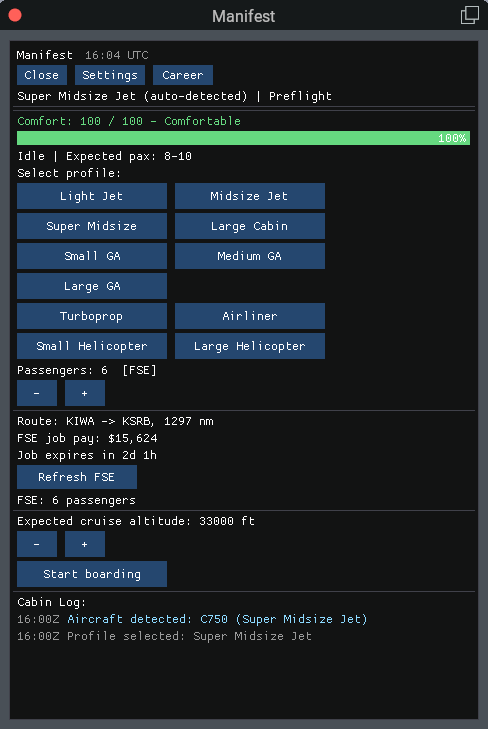
Task: Click the 'Super Midsize Jet (auto-detected) | Preflight' line
Action: pyautogui.click(x=174, y=96)
